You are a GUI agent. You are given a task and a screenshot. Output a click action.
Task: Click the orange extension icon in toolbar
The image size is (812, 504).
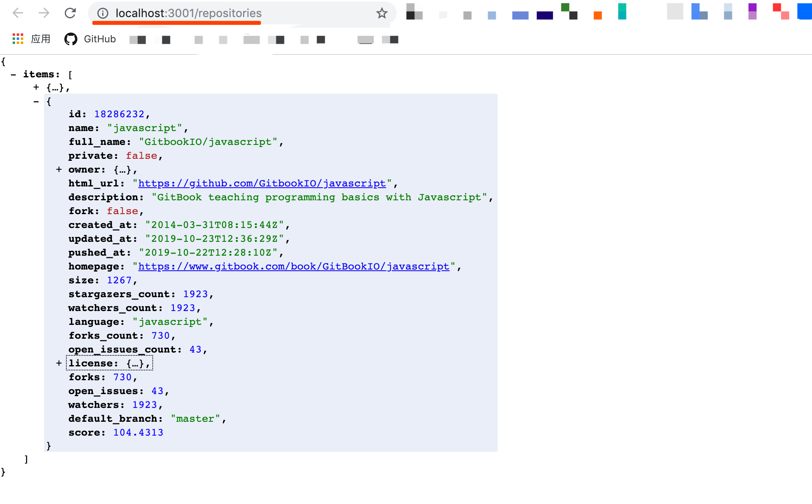[598, 15]
